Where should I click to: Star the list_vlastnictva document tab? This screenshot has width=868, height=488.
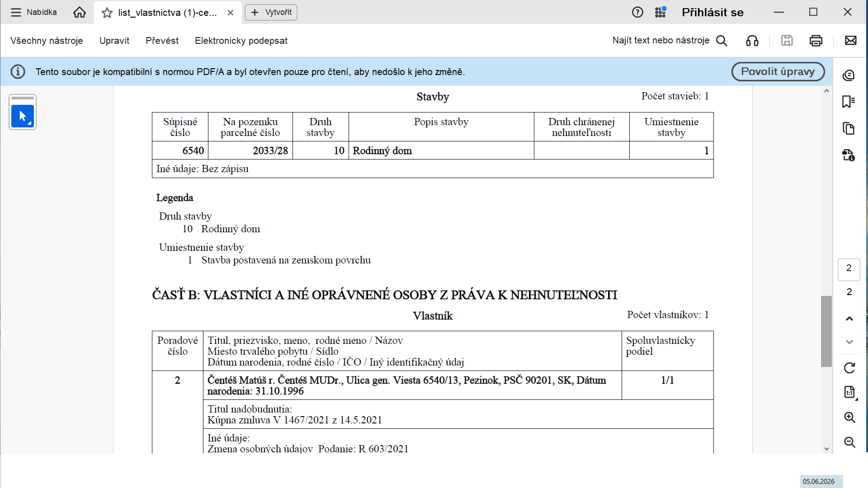click(107, 13)
